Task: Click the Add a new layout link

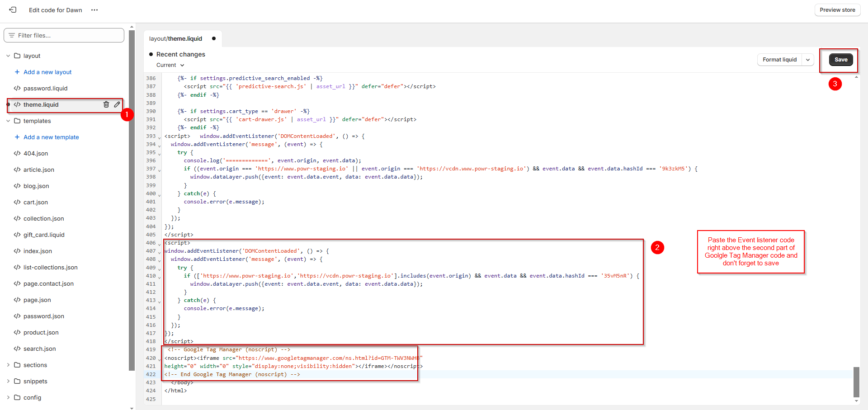Action: point(47,72)
